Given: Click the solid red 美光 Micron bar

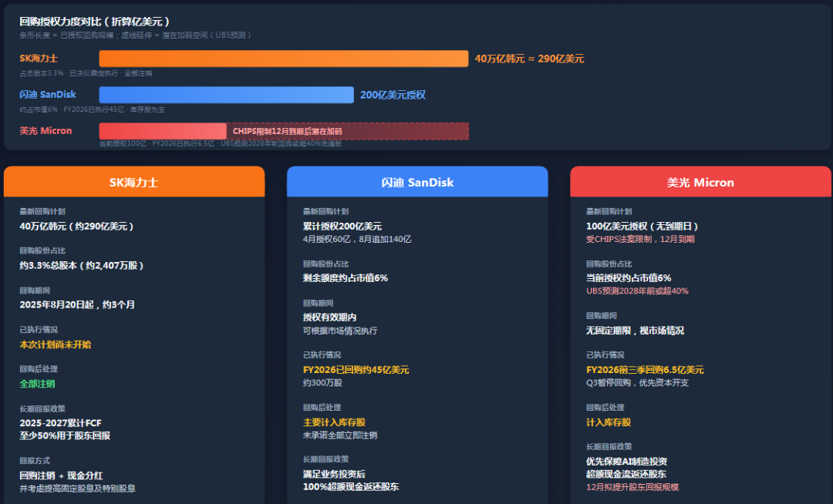Looking at the screenshot, I should point(163,131).
